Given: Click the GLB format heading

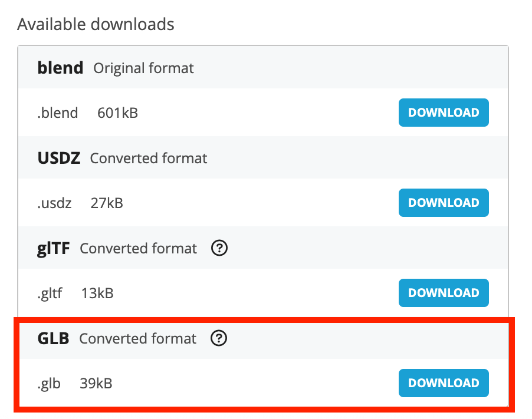Looking at the screenshot, I should tap(53, 339).
